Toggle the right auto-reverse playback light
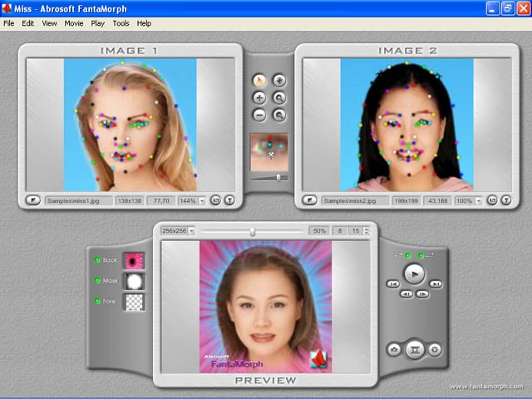Viewport: 532px width, 399px height. (421, 255)
